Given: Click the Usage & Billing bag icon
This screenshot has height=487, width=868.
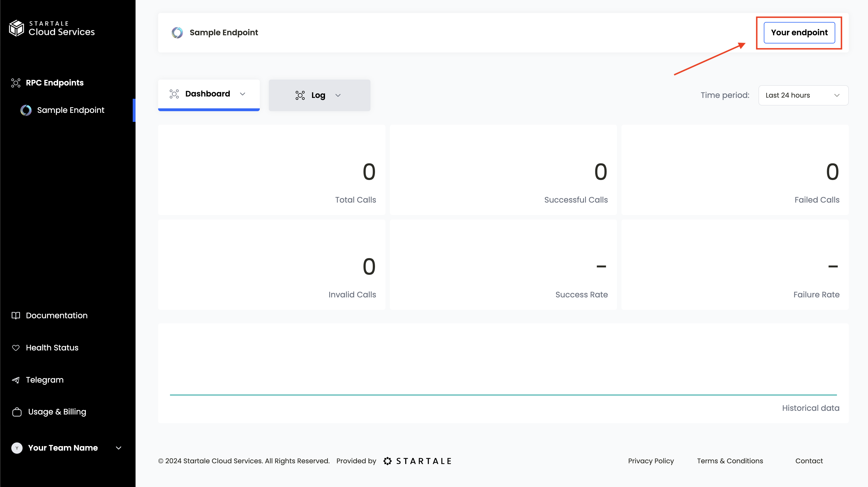Looking at the screenshot, I should tap(17, 412).
